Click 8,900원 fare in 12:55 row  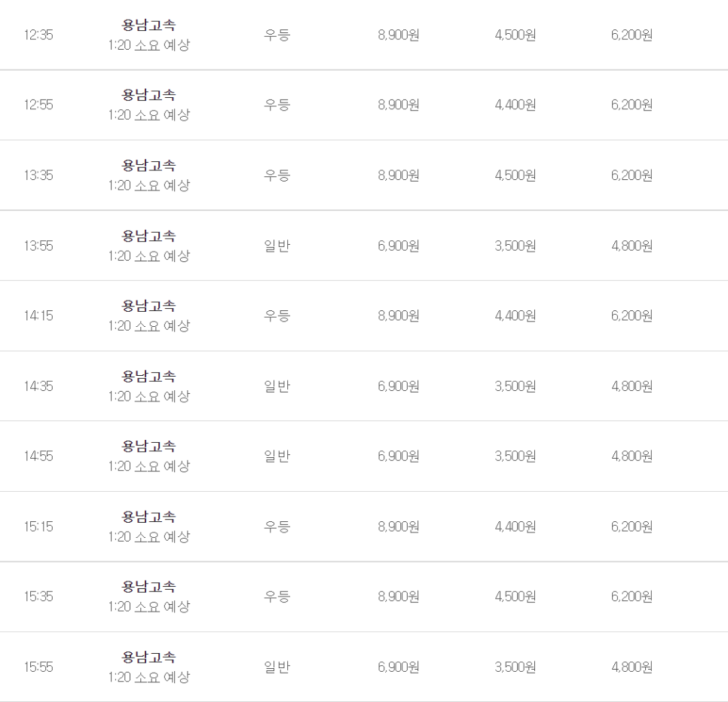tap(399, 105)
